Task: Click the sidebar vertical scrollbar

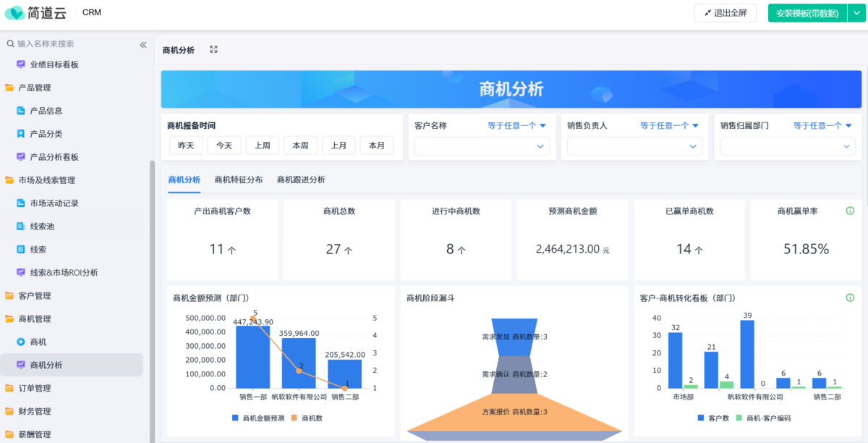Action: pos(152,302)
